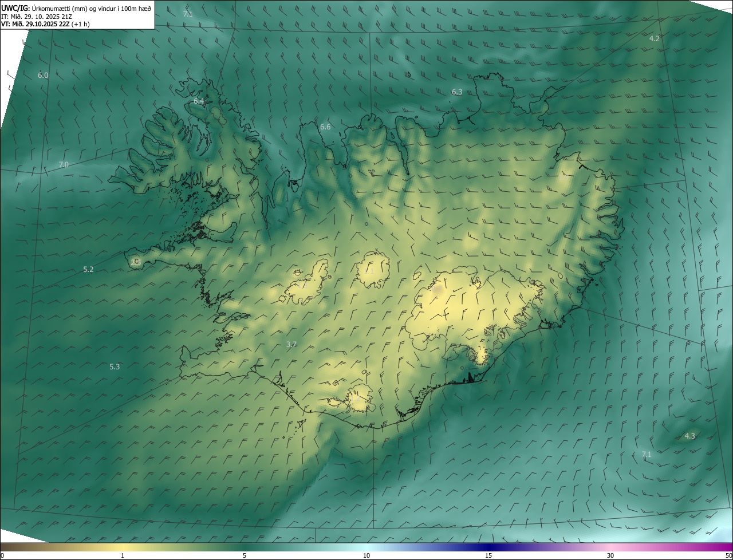
Task: Click the 7.1 label beside the title box
Action: (188, 13)
